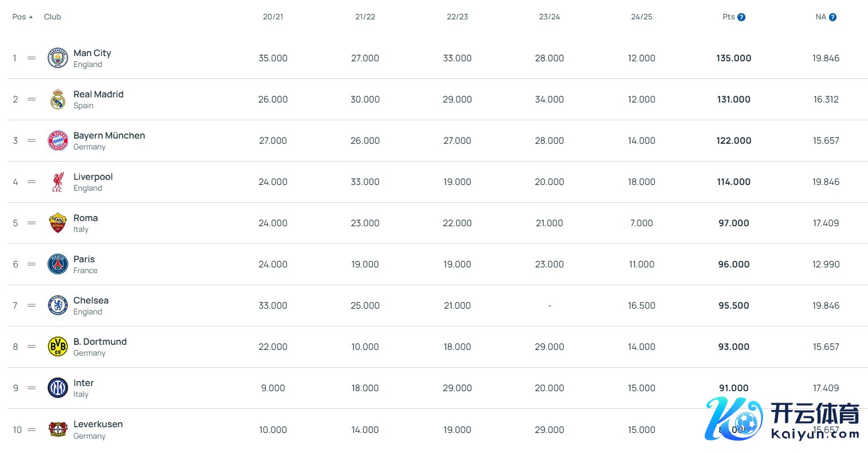The image size is (868, 453).
Task: Open the Bayern München club link
Action: (109, 135)
